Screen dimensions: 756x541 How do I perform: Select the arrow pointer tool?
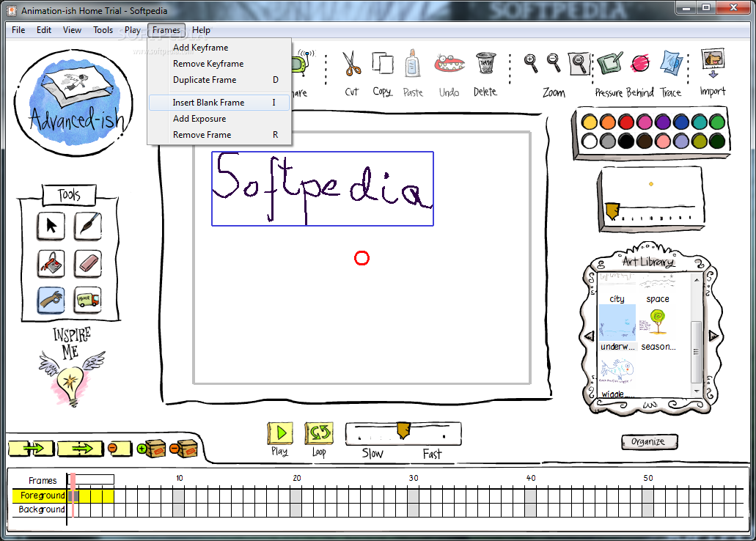point(51,226)
